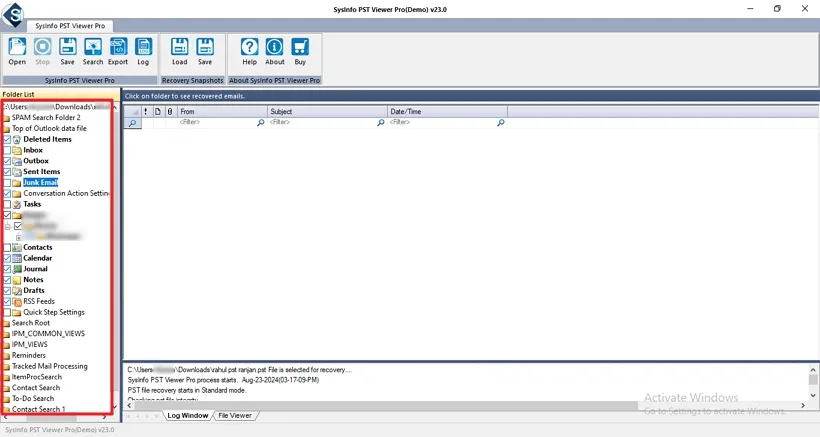The image size is (820, 437).
Task: Select the SysInfo PST Viewer Pro ribbon tab
Action: tap(70, 26)
